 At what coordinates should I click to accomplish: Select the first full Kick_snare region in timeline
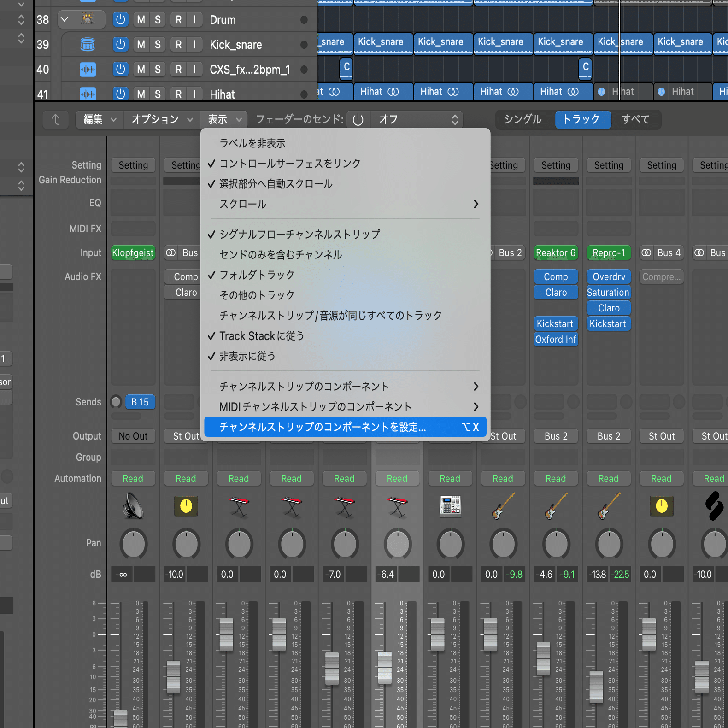tap(383, 44)
